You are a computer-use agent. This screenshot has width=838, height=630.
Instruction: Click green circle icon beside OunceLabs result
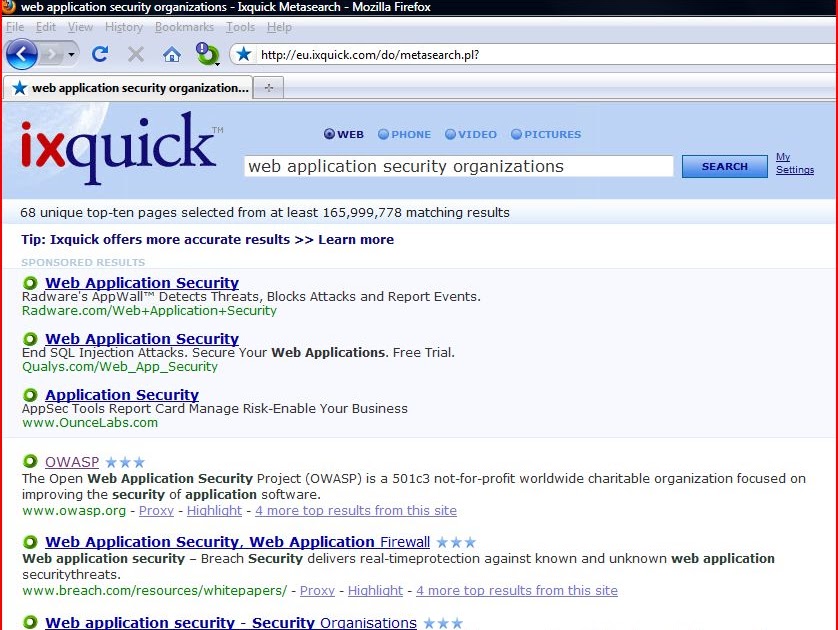30,395
